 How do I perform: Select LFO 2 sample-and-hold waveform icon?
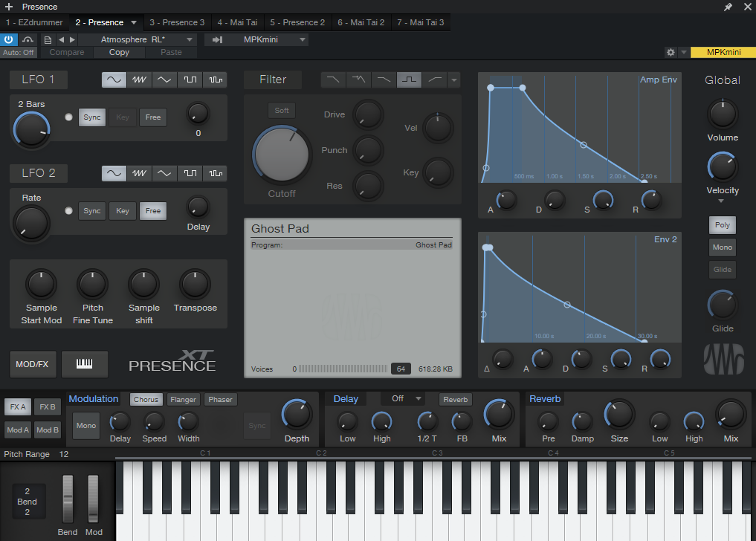point(215,173)
